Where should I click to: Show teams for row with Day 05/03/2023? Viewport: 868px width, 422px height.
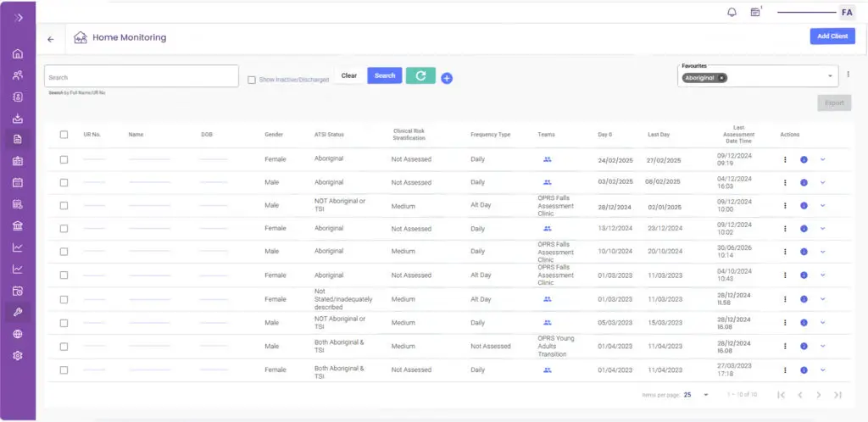(548, 323)
